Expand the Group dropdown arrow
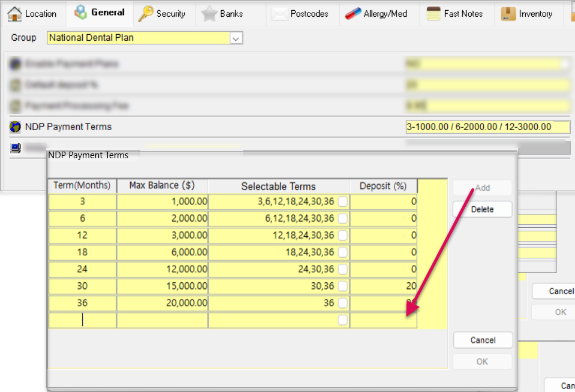 point(236,38)
